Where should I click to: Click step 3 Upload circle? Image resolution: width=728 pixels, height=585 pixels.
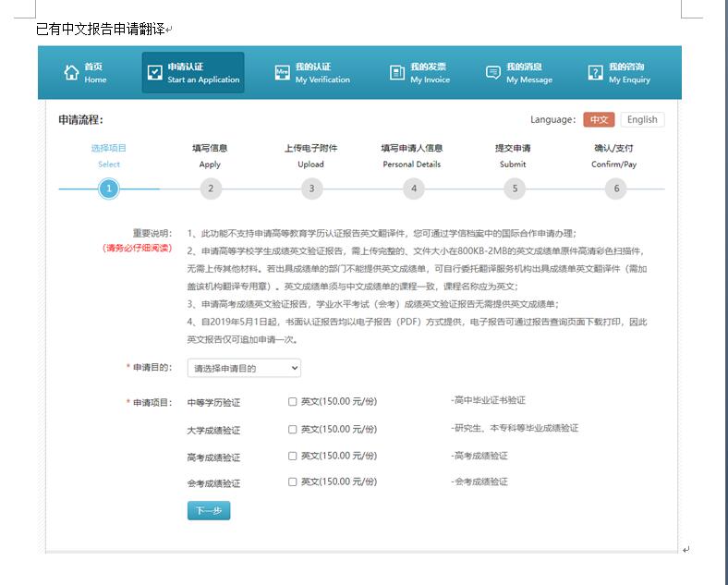pyautogui.click(x=311, y=189)
